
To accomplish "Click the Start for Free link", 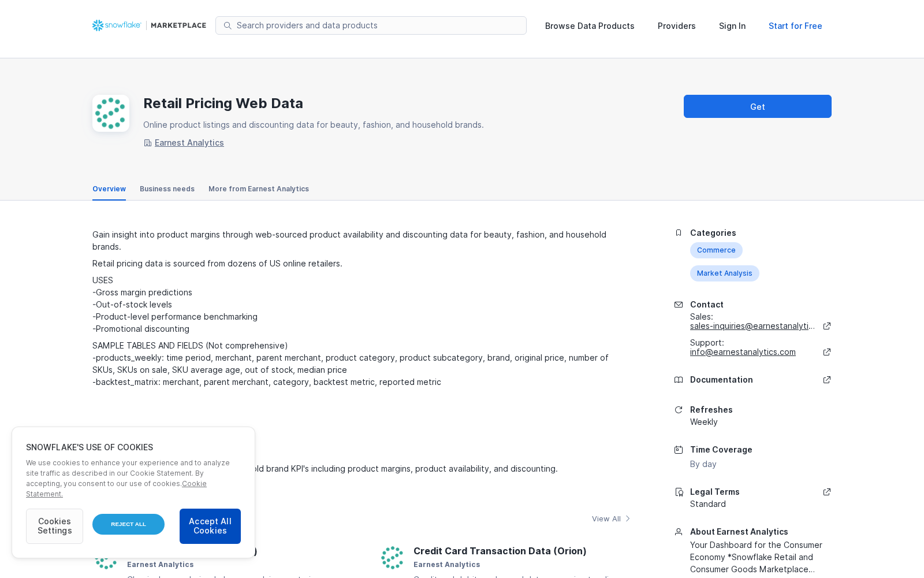I will [x=795, y=26].
